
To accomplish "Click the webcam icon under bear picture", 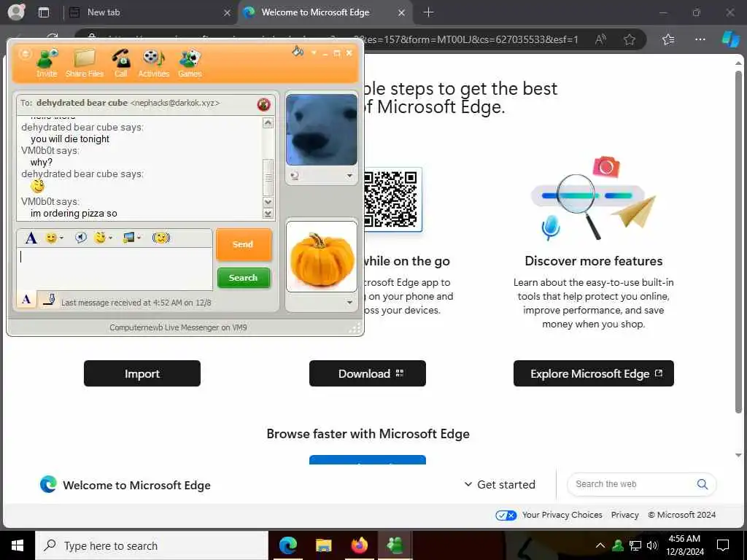I will coord(295,176).
